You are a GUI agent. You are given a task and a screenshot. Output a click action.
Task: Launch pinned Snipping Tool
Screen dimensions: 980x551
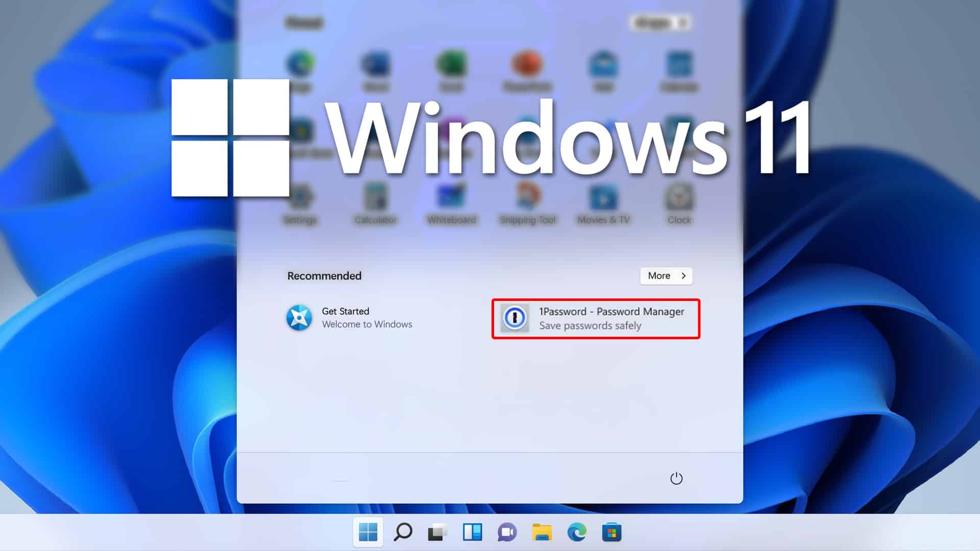click(x=527, y=204)
